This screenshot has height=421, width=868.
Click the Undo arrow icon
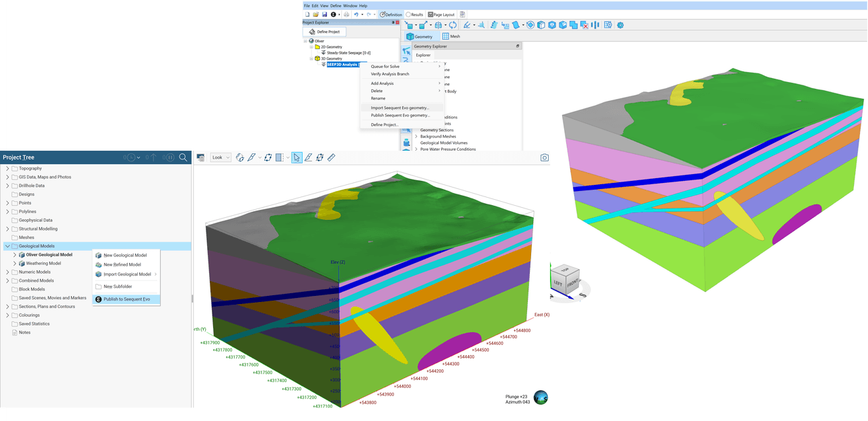click(356, 14)
